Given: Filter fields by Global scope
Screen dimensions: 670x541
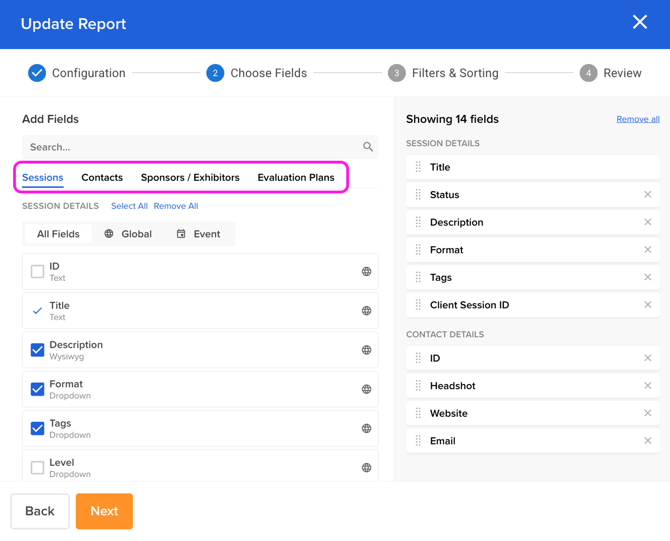Looking at the screenshot, I should pyautogui.click(x=128, y=234).
